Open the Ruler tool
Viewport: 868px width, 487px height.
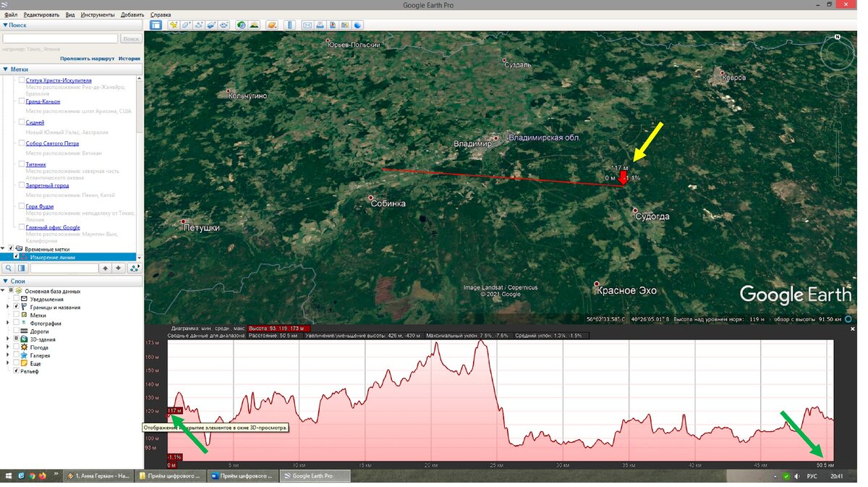click(x=289, y=25)
